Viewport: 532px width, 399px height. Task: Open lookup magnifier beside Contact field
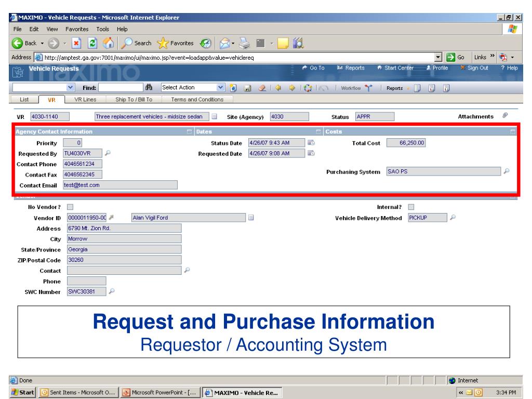(187, 270)
